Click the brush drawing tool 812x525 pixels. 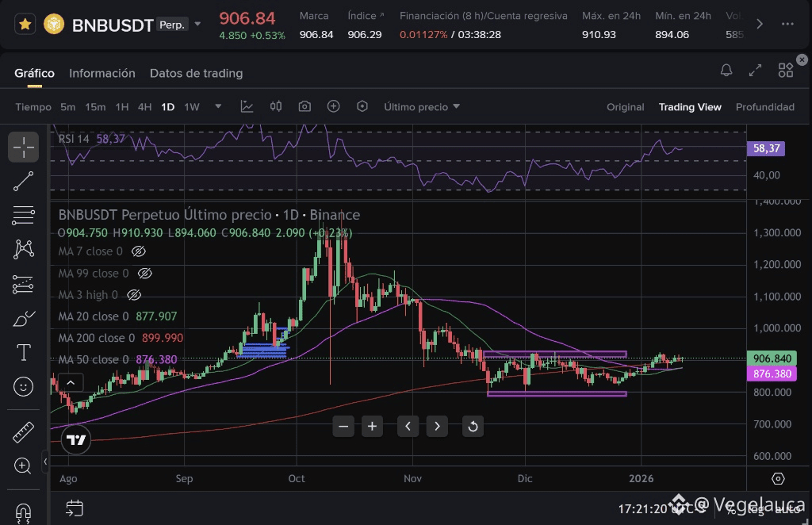(23, 319)
